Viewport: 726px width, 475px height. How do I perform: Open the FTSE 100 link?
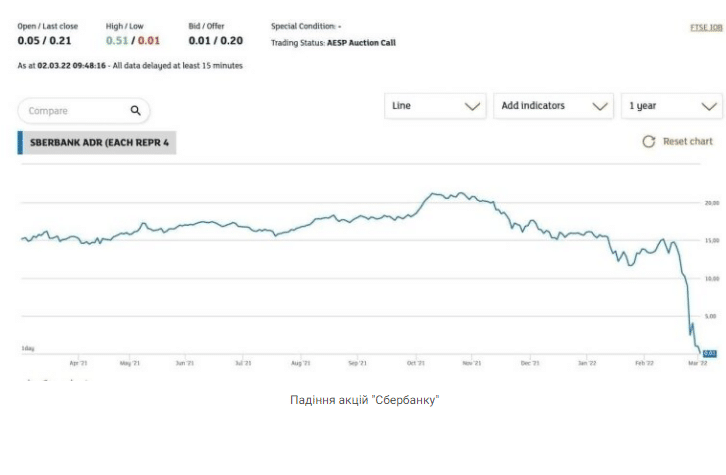coord(706,28)
